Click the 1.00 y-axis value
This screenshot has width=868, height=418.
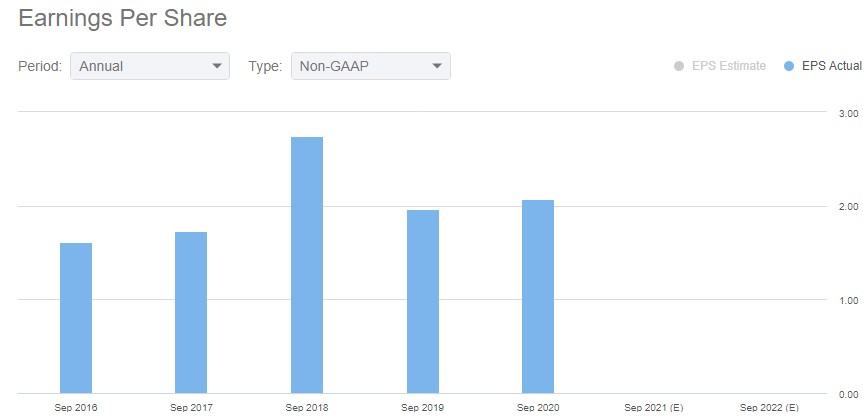[x=849, y=301]
